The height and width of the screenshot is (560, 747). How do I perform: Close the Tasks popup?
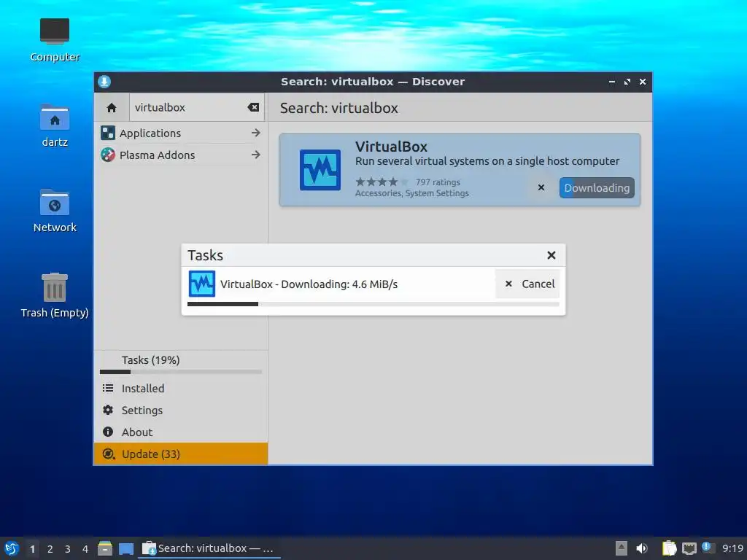click(551, 255)
